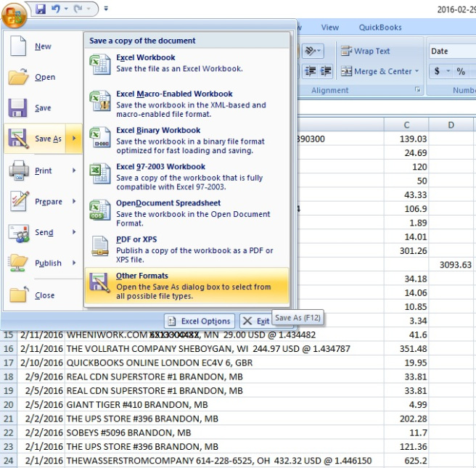Click the Macro-Enabled Workbook icon
Image resolution: width=476 pixels, height=468 pixels.
pos(100,100)
